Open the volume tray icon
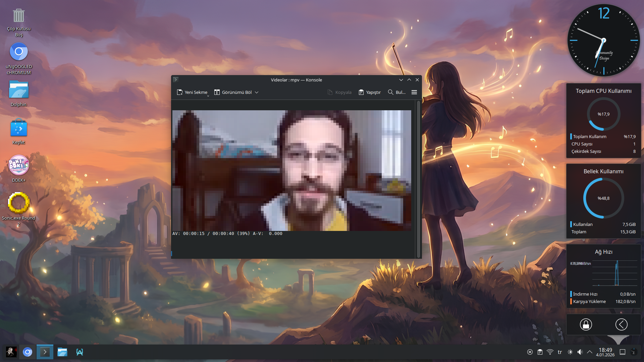644x362 pixels. point(580,352)
